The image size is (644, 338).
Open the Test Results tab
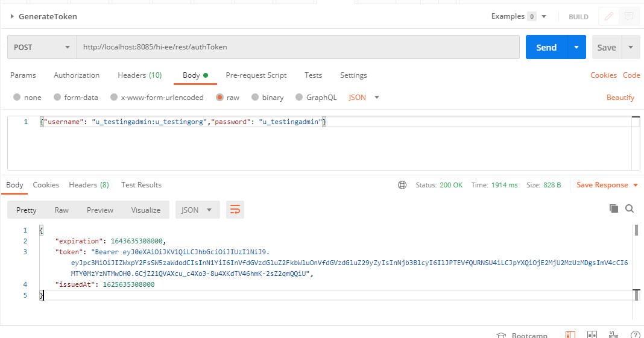[x=141, y=185]
